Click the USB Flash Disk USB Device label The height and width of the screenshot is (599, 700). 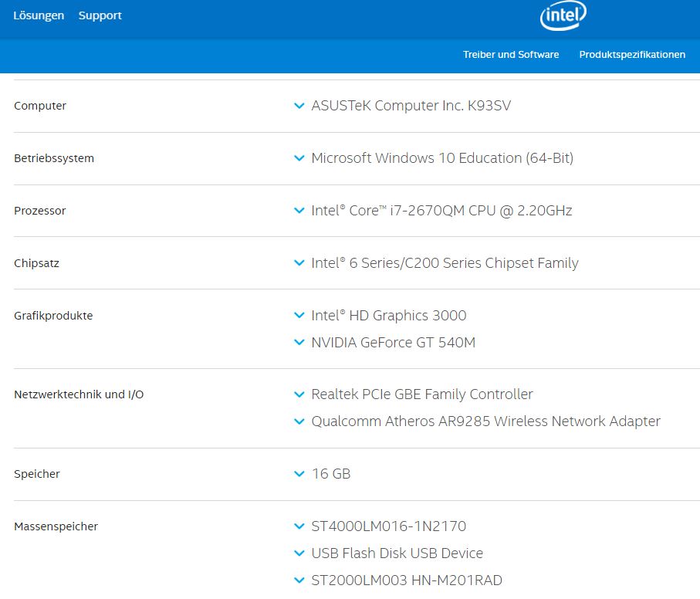point(397,553)
